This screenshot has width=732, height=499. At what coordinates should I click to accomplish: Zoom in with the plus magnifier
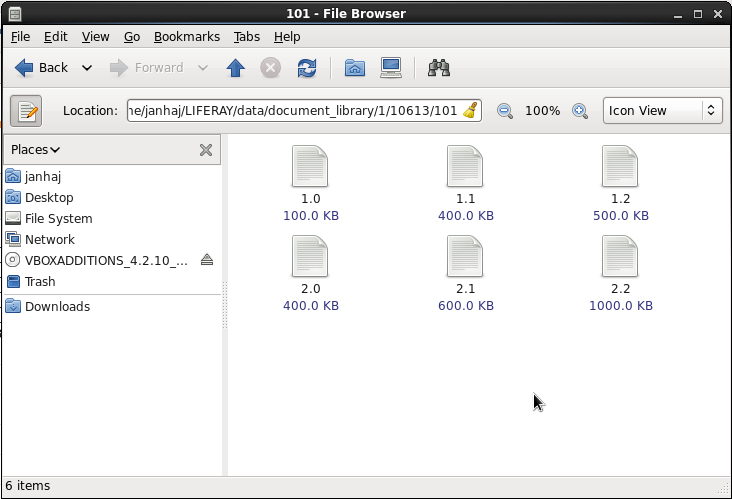580,111
